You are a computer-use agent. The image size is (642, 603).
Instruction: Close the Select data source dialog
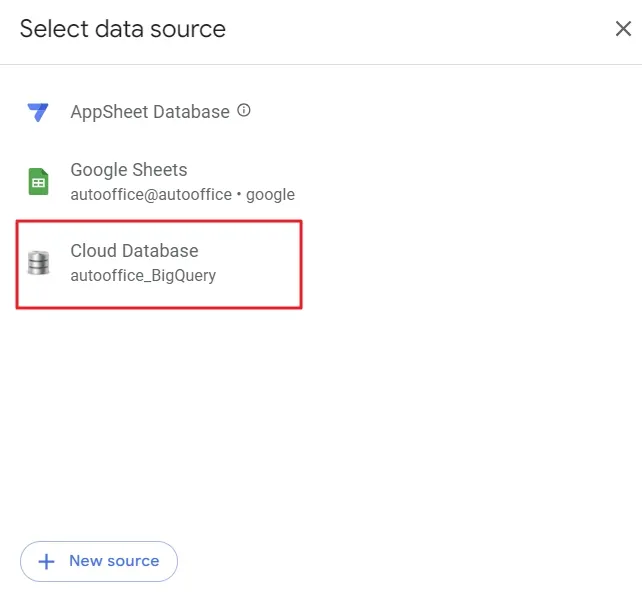[622, 29]
